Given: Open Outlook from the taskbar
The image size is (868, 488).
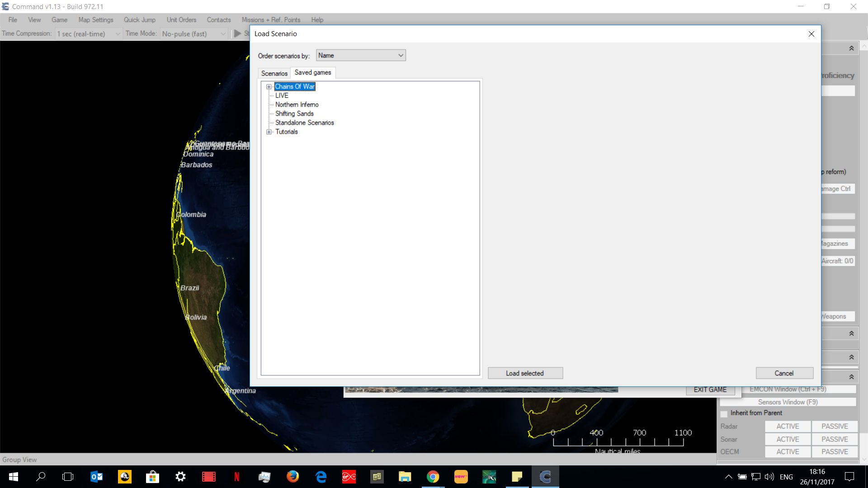Looking at the screenshot, I should point(96,477).
